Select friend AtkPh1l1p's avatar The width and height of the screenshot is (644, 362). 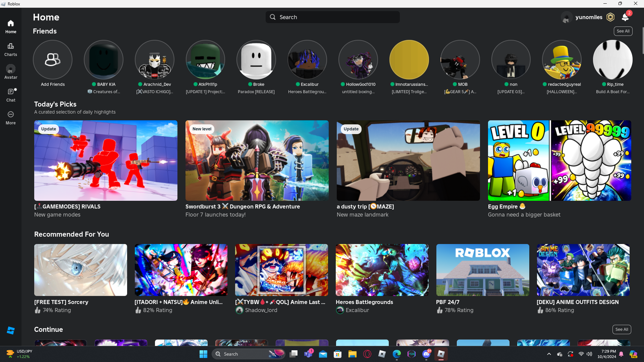pyautogui.click(x=205, y=60)
